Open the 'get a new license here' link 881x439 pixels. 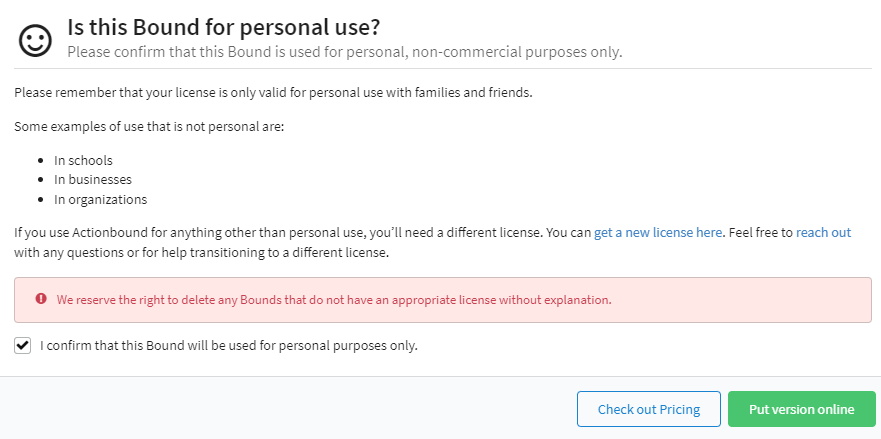[x=657, y=232]
